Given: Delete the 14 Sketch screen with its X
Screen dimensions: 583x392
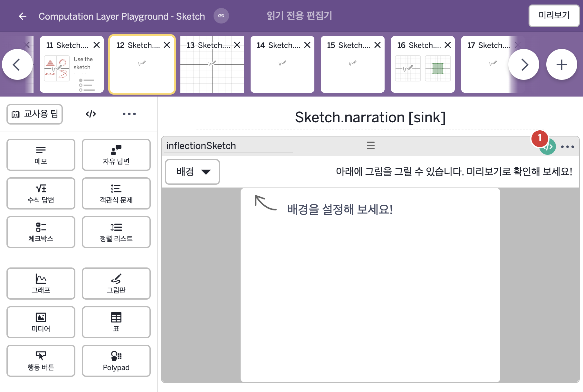Looking at the screenshot, I should point(307,45).
